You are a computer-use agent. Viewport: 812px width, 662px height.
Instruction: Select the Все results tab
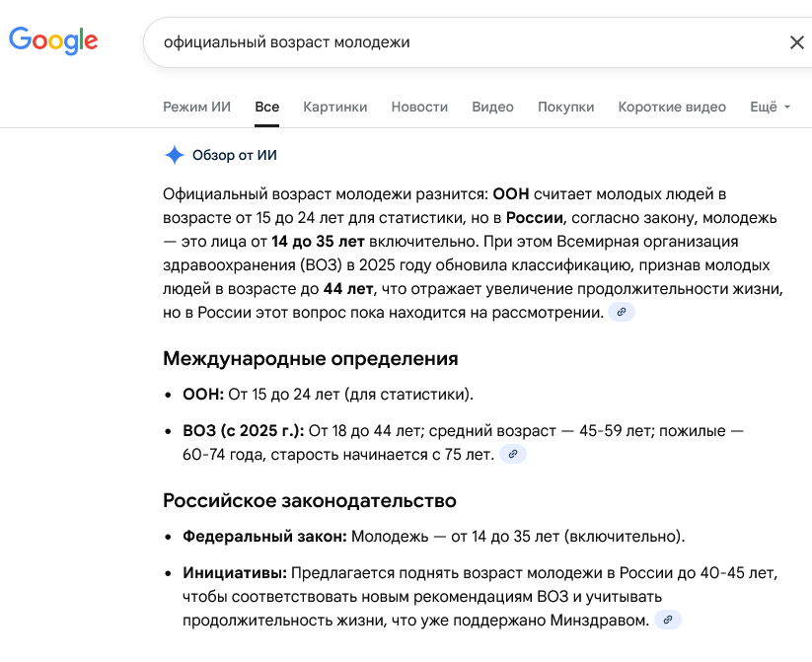266,107
